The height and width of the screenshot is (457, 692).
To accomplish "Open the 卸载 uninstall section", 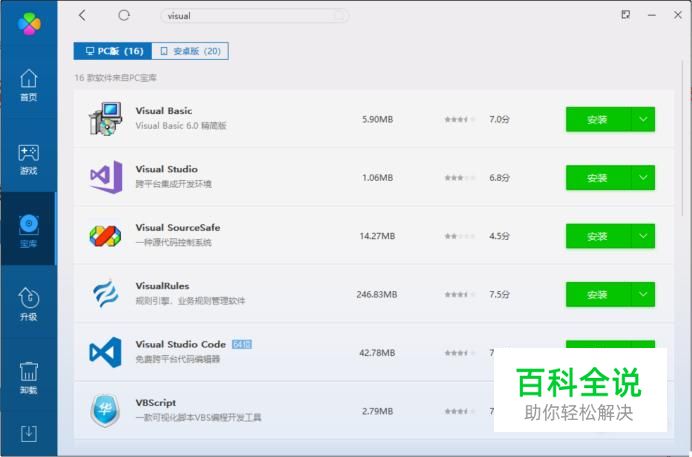I will [x=29, y=378].
